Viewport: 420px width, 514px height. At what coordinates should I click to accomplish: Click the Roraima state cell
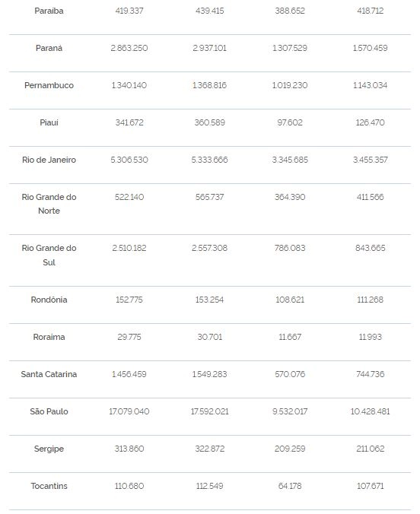[49, 337]
